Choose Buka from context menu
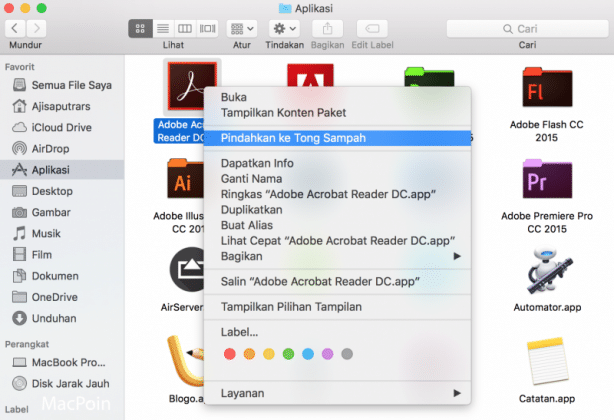 (338, 97)
